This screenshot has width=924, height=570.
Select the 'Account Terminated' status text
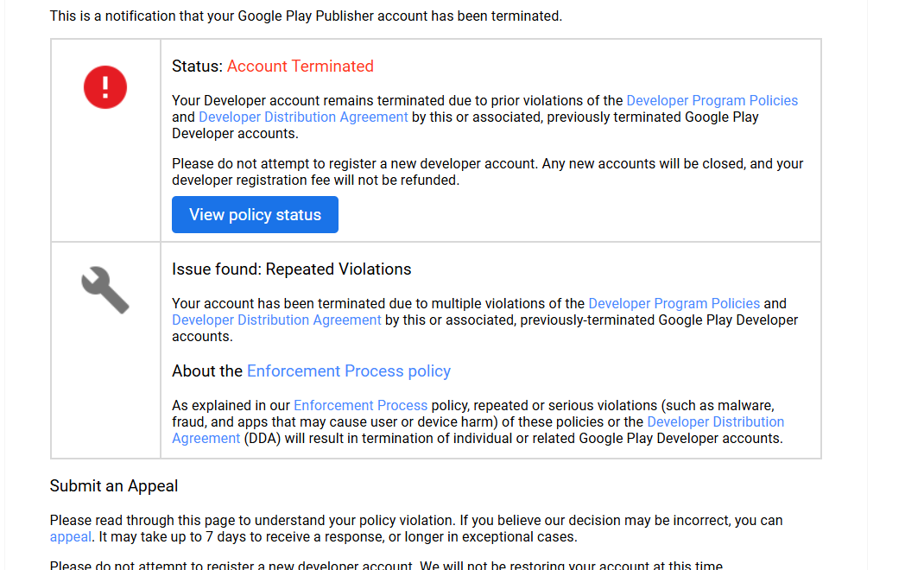click(x=300, y=66)
